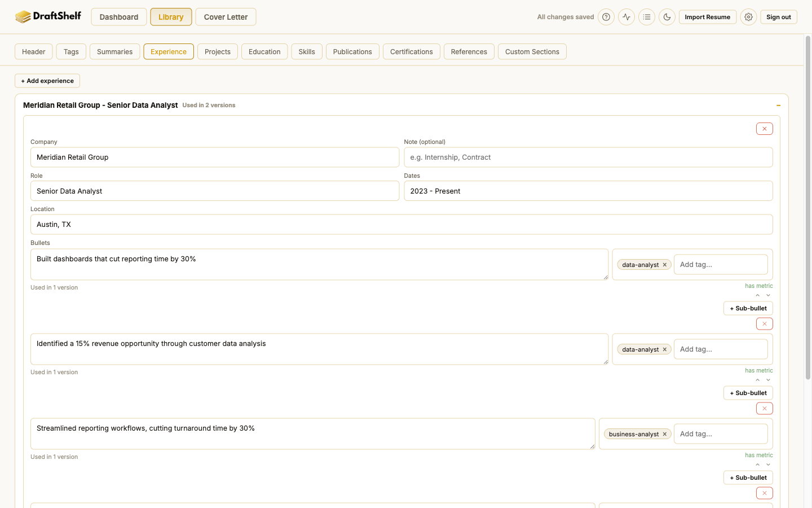
Task: Open the help question-mark icon
Action: [606, 17]
